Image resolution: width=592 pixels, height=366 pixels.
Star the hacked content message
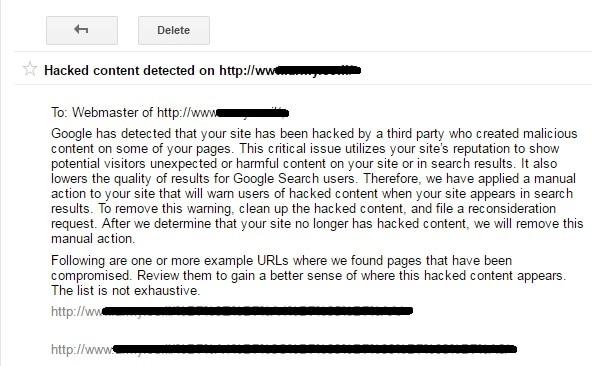30,69
